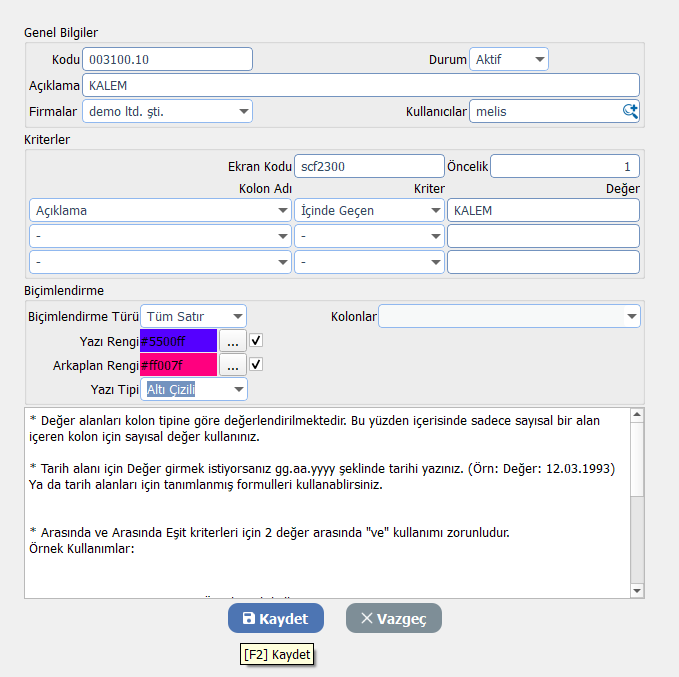Image resolution: width=679 pixels, height=677 pixels.
Task: Click the user search icon in Kullanıcılar
Action: [x=630, y=111]
